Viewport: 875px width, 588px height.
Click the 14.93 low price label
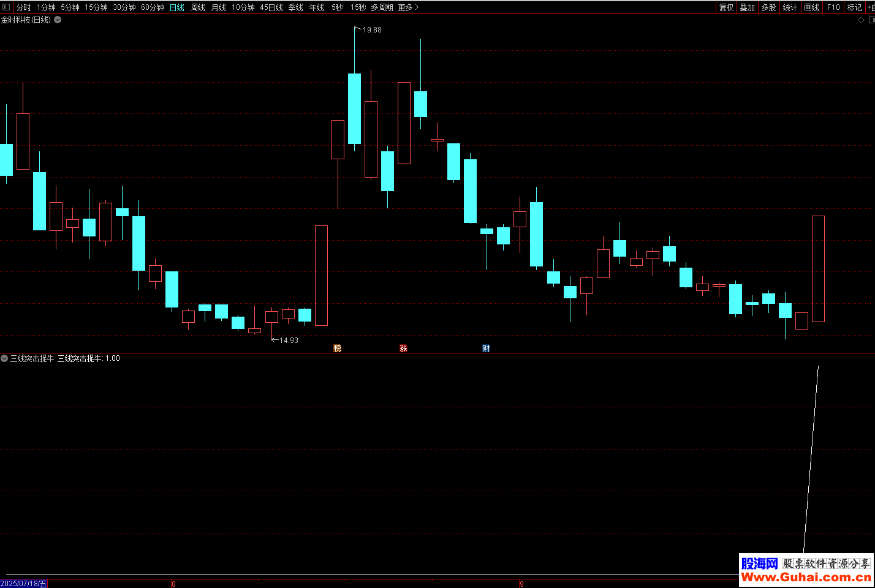[x=289, y=340]
